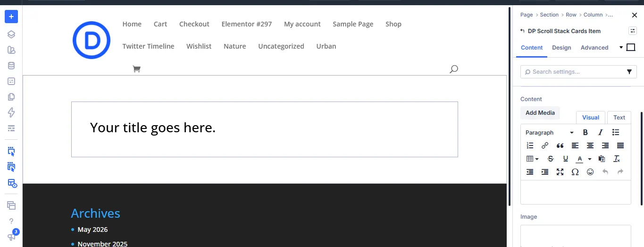
Task: Toggle strikethrough formatting
Action: [551, 159]
